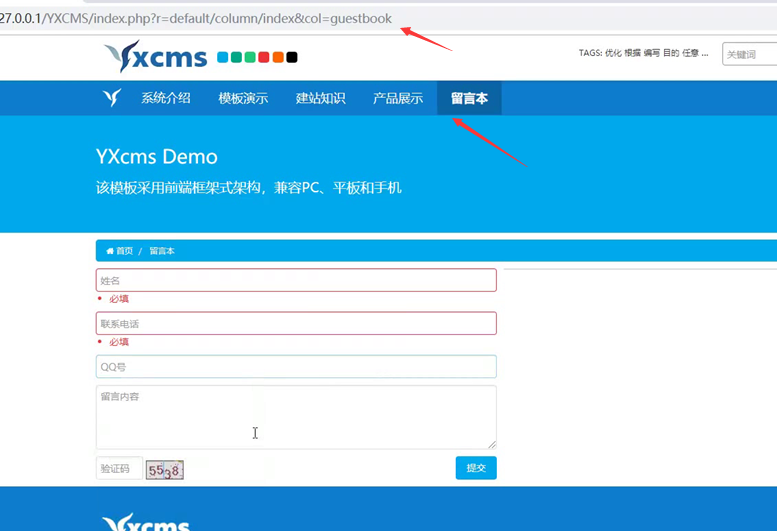Open the 系统介绍 menu item
This screenshot has height=531, width=777.
coord(166,98)
